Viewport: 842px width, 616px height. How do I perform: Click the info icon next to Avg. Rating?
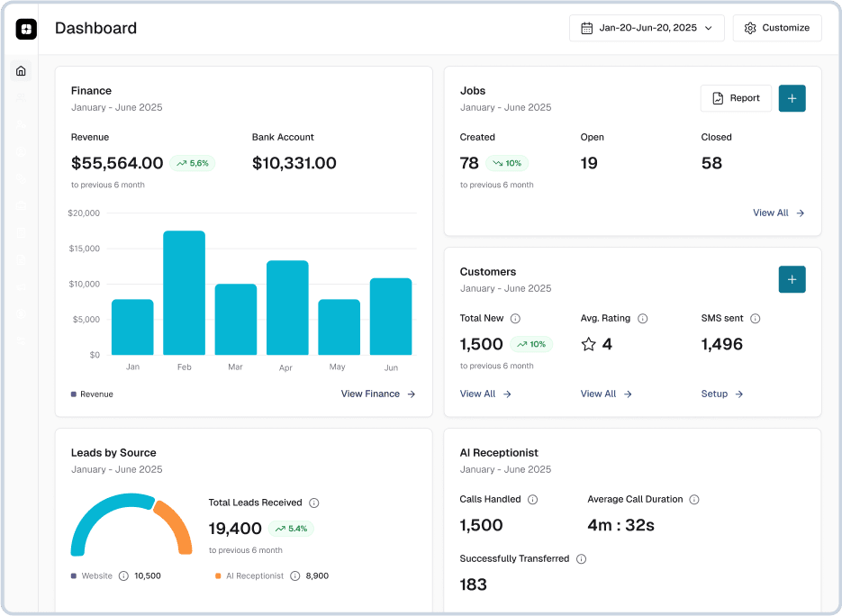coord(641,319)
